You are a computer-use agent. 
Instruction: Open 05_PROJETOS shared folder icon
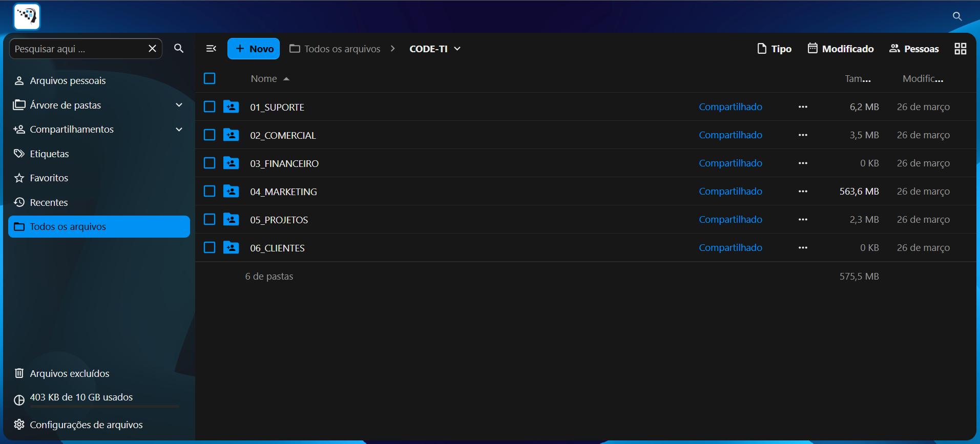point(231,219)
